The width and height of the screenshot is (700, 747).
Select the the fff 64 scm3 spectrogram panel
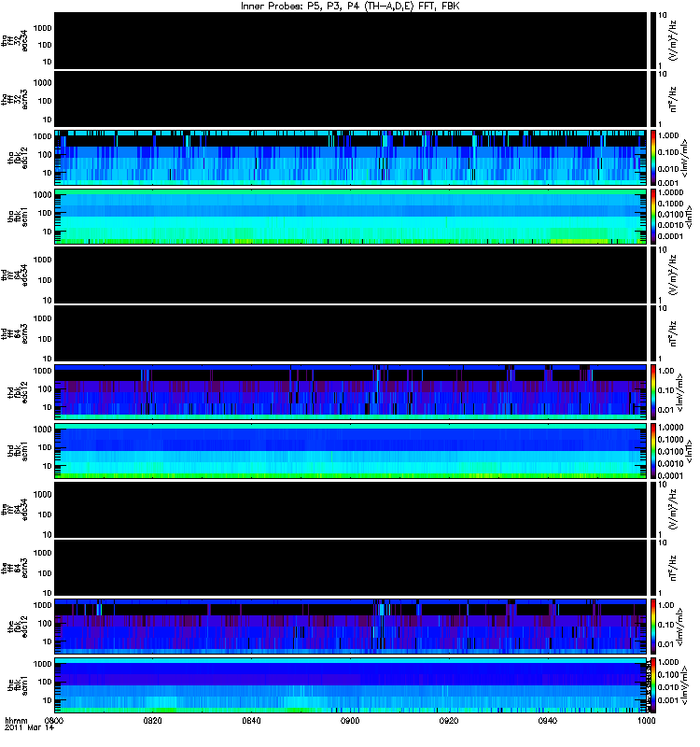350,568
